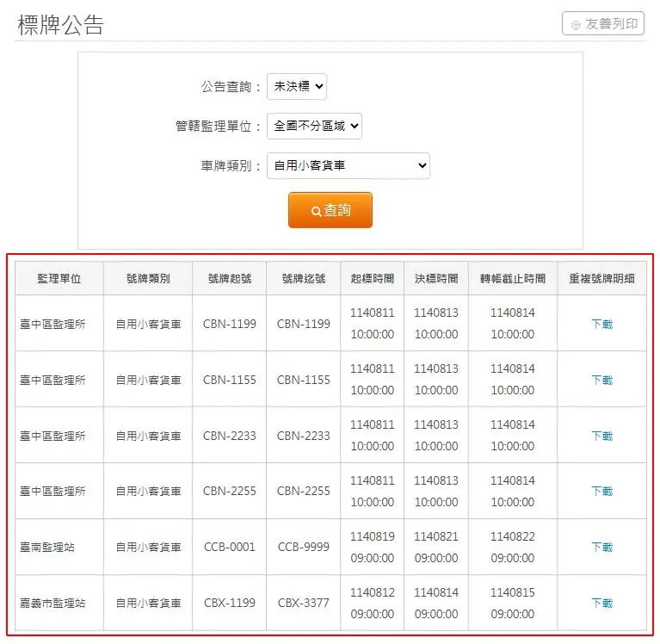Click the 轉帳截止時間 column header
The width and height of the screenshot is (660, 644).
513,279
